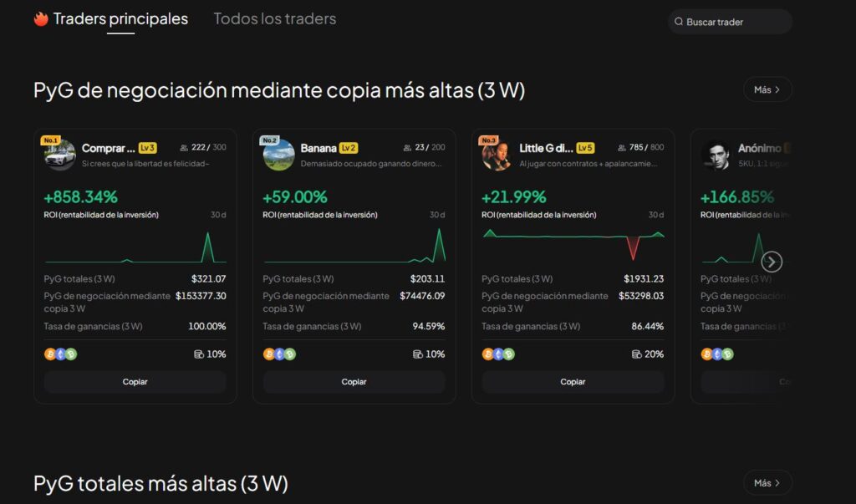The image size is (856, 504).
Task: Click followers icon showing 222/300
Action: click(x=184, y=148)
